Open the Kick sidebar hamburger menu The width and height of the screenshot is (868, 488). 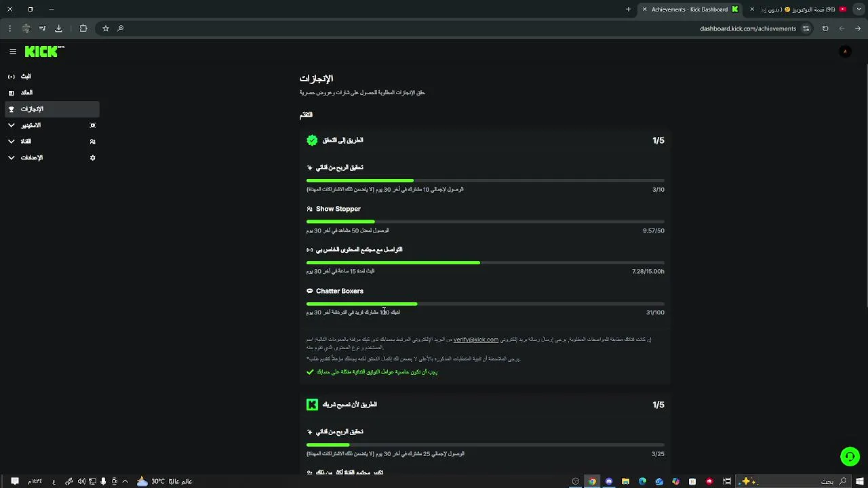13,52
